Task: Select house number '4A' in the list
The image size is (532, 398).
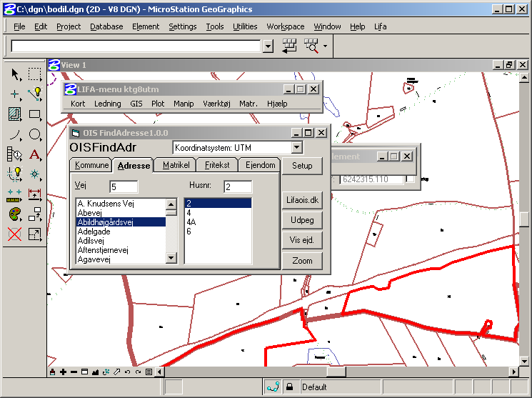Action: pyautogui.click(x=191, y=222)
